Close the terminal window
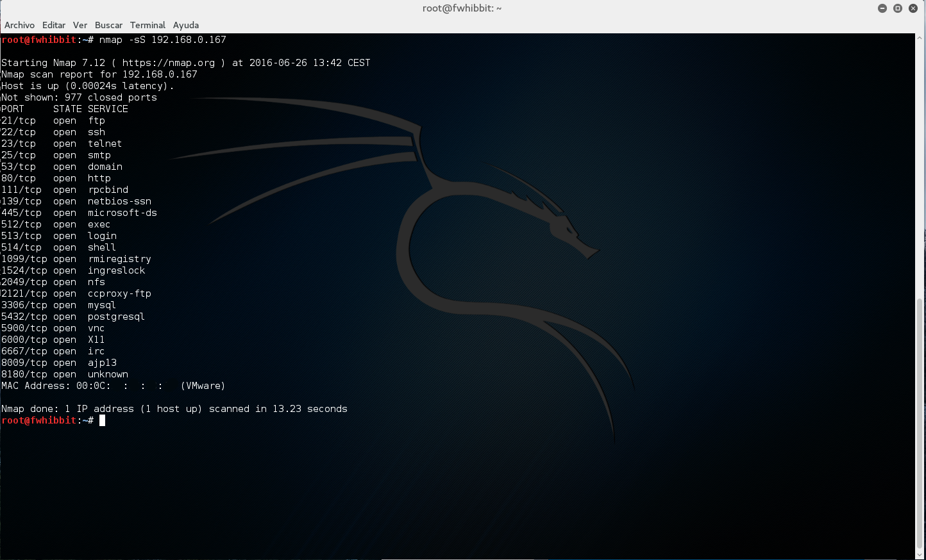 (913, 8)
